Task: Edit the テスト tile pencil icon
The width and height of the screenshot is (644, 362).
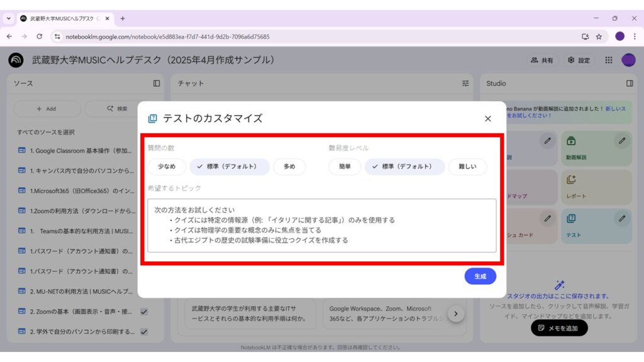Action: [x=622, y=219]
